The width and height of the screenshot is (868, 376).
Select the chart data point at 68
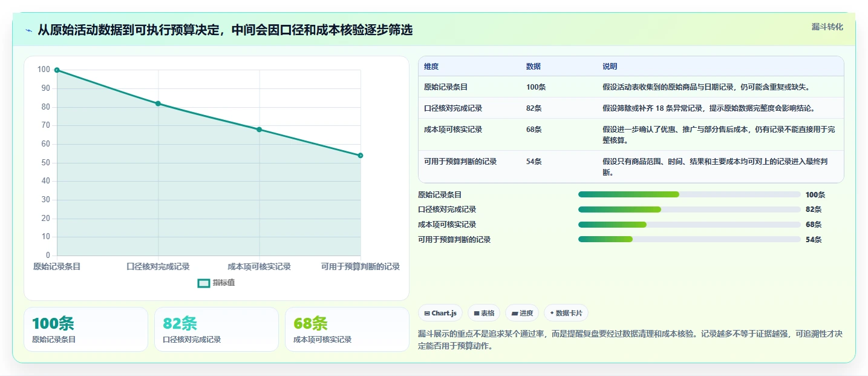click(x=259, y=130)
